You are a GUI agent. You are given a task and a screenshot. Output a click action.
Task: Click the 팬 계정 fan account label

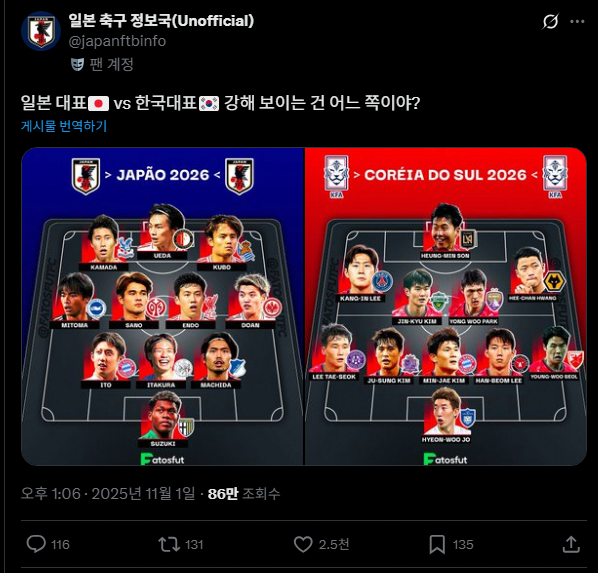pos(111,64)
